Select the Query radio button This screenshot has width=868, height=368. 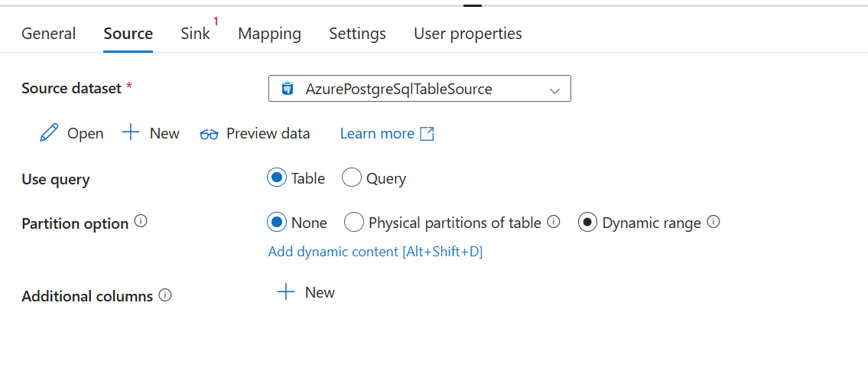click(352, 178)
